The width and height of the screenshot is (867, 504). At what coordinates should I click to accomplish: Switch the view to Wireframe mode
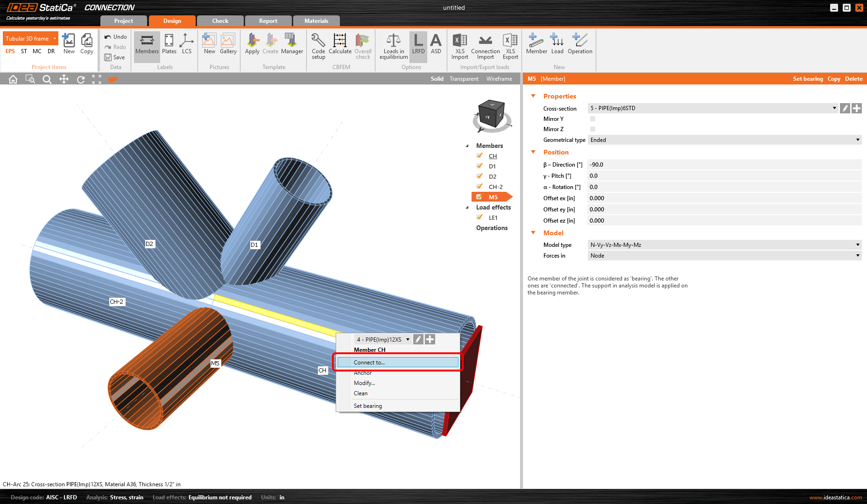[499, 79]
